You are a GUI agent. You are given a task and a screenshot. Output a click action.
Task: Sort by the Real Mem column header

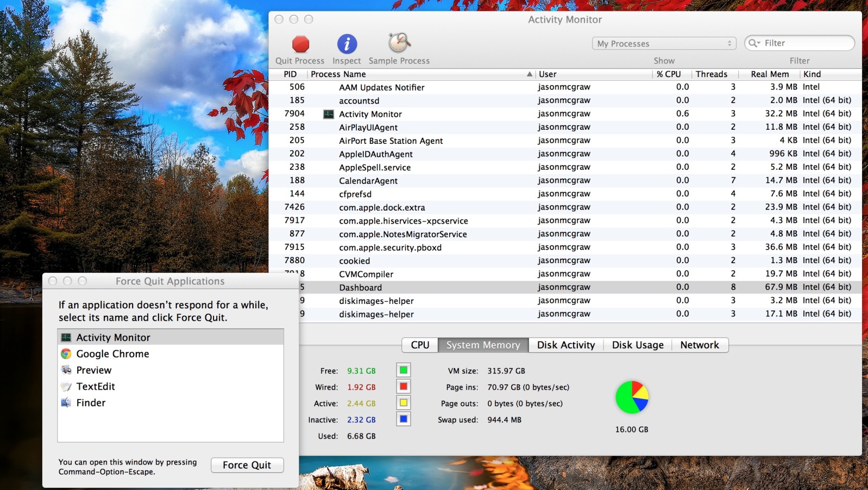[x=770, y=74]
